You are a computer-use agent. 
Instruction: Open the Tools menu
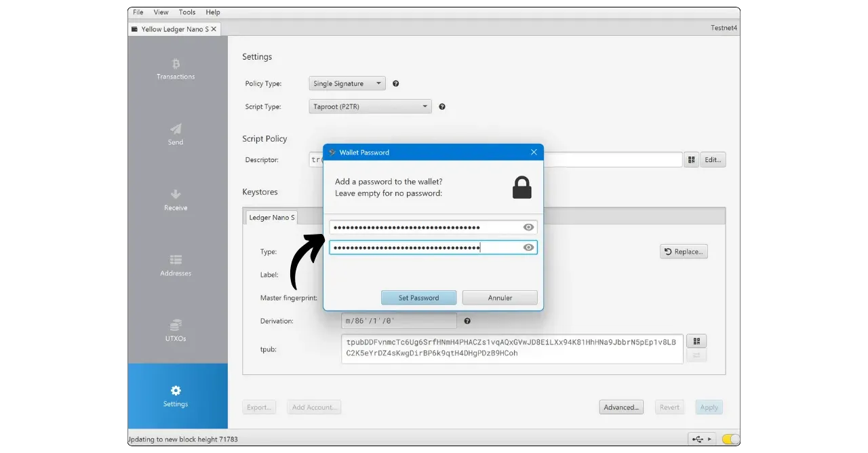tap(187, 12)
